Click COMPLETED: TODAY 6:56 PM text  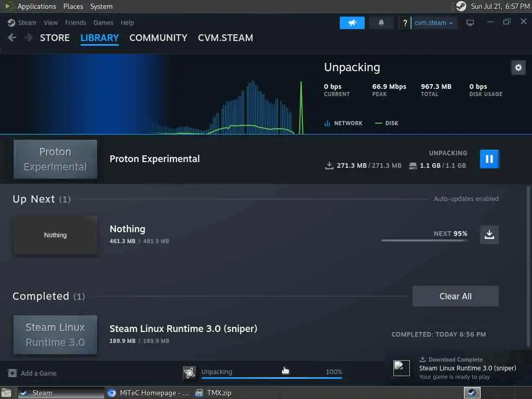(438, 335)
